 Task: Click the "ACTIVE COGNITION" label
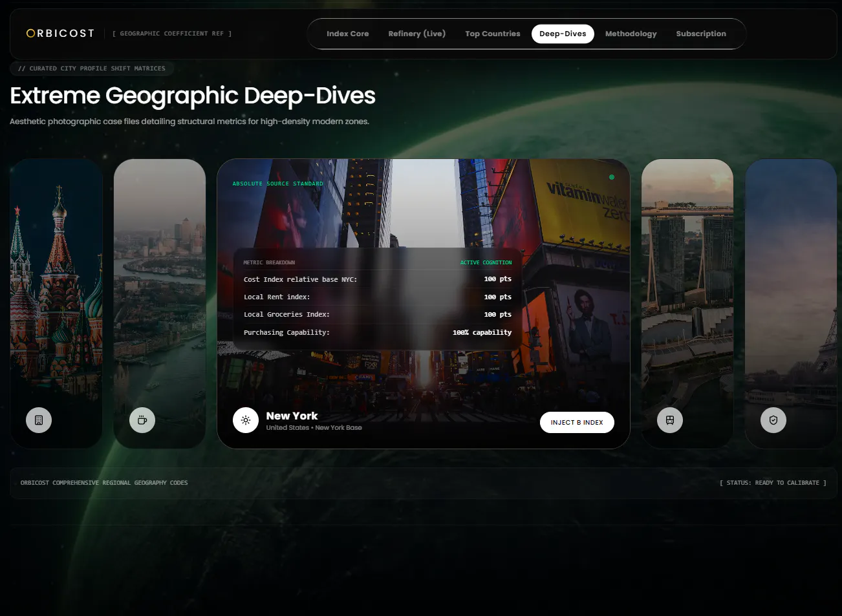(x=486, y=262)
